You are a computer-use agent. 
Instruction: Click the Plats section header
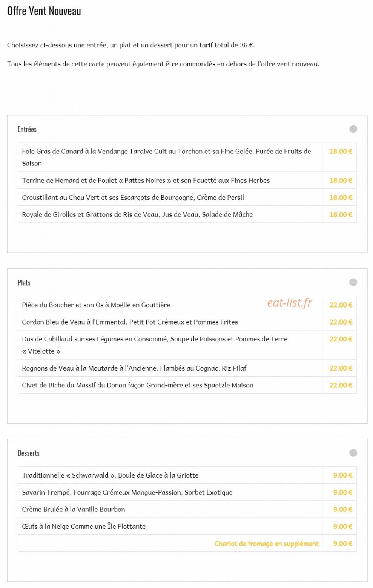coord(24,283)
